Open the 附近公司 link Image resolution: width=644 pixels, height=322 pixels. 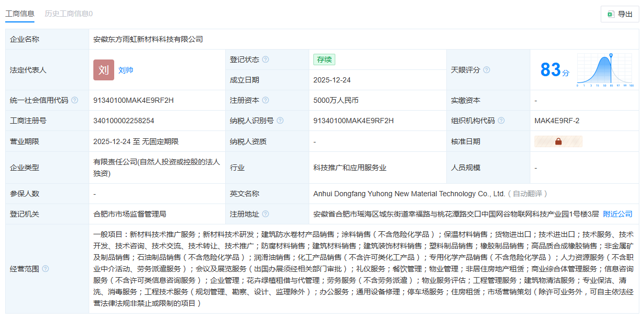618,214
